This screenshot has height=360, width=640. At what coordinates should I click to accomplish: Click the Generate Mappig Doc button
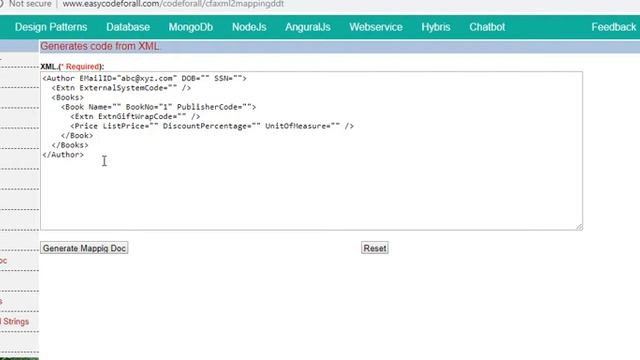(x=84, y=248)
